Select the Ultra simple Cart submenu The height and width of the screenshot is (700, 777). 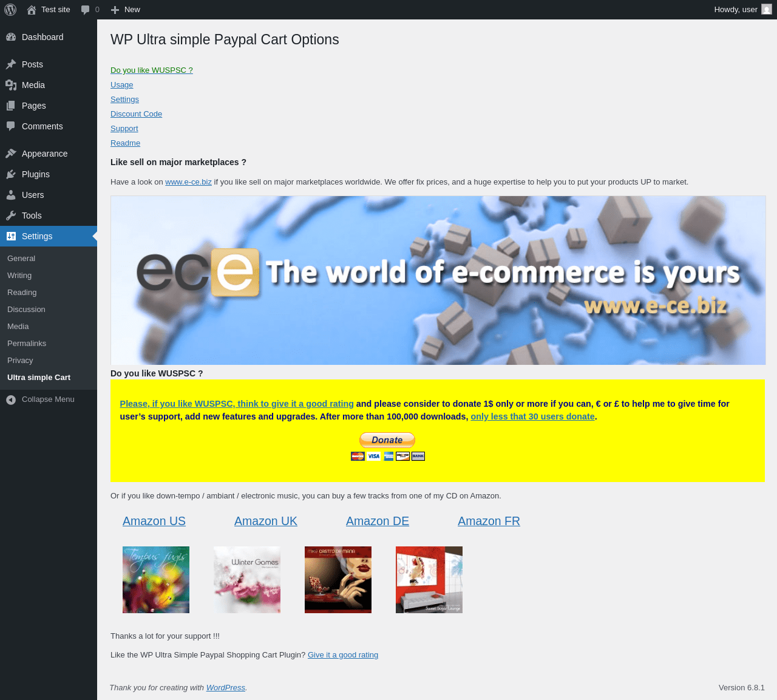click(39, 378)
